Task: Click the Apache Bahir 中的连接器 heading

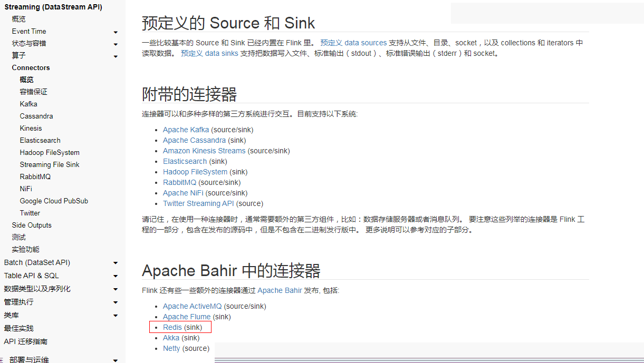Action: (231, 271)
